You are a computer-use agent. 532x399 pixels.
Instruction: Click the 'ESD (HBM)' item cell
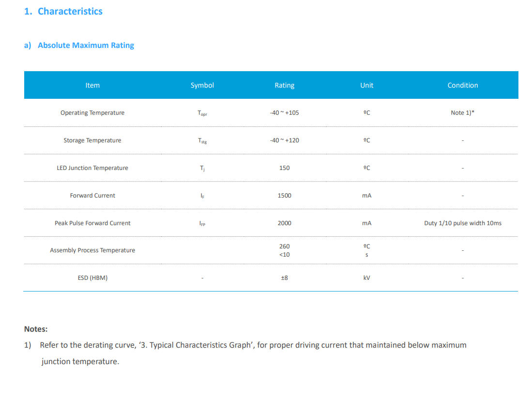(x=92, y=278)
